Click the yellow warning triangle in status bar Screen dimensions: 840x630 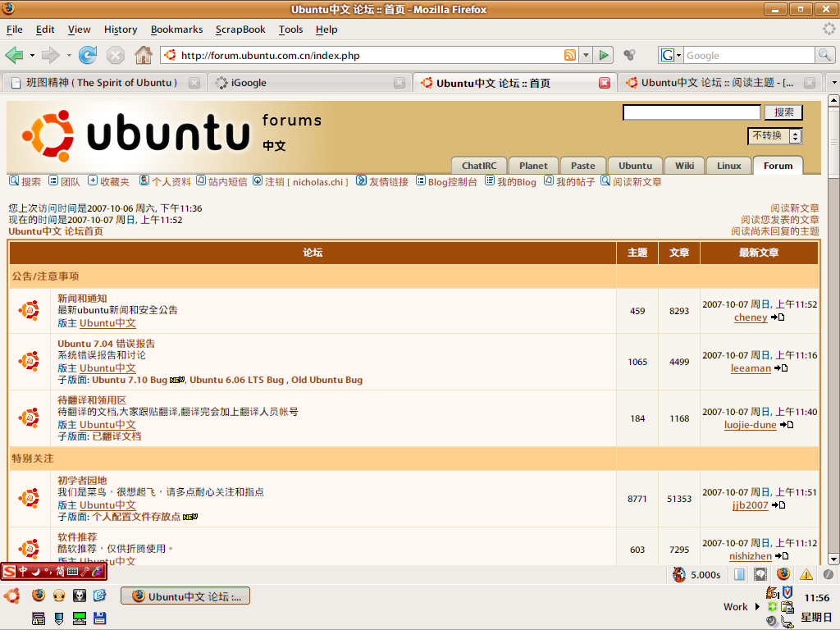click(806, 574)
